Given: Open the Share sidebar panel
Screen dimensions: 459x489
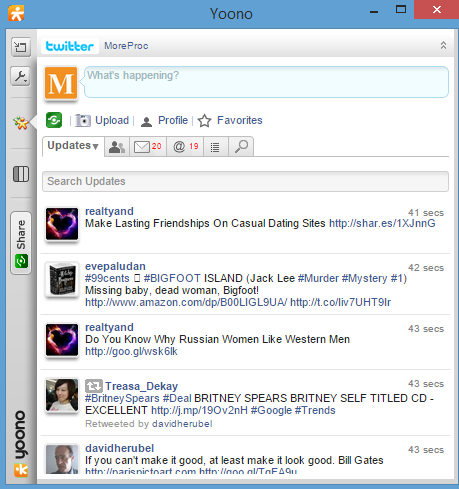Looking at the screenshot, I should click(x=21, y=243).
